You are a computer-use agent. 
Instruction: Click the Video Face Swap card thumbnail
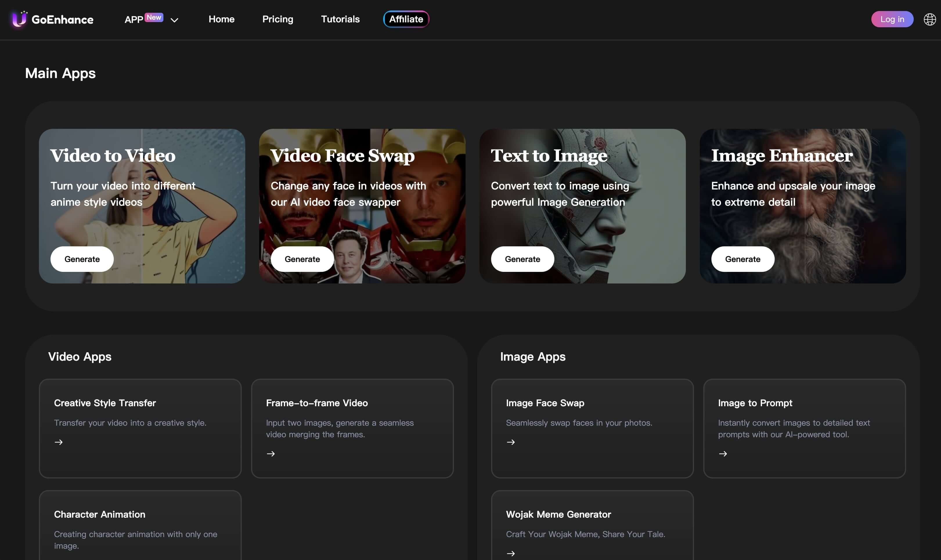point(362,206)
